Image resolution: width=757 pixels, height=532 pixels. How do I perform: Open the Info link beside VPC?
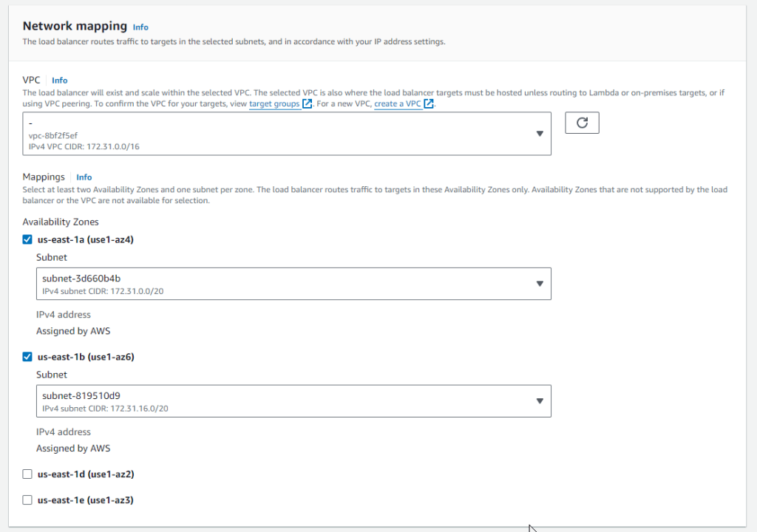[60, 81]
